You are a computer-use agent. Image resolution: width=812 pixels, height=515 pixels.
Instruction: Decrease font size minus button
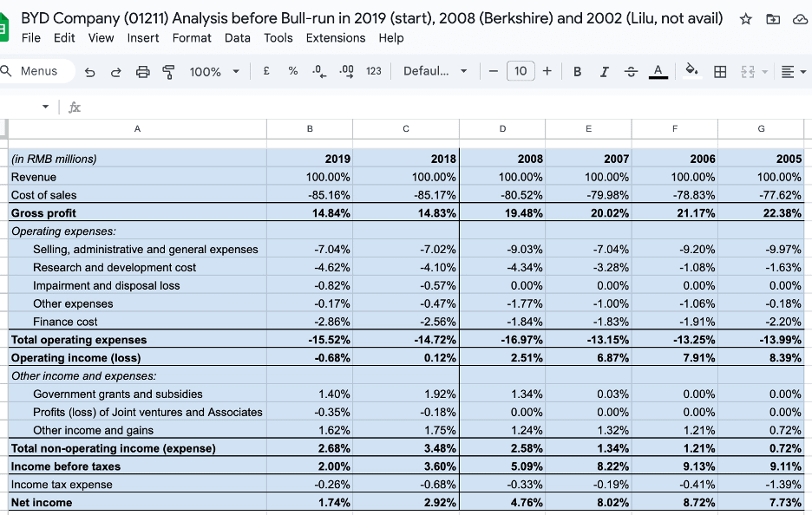[494, 71]
